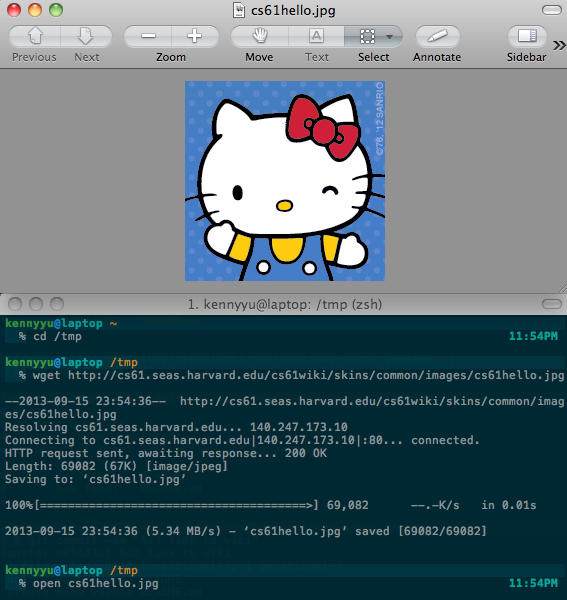
Task: Go to the Next image in Preview
Action: [86, 36]
